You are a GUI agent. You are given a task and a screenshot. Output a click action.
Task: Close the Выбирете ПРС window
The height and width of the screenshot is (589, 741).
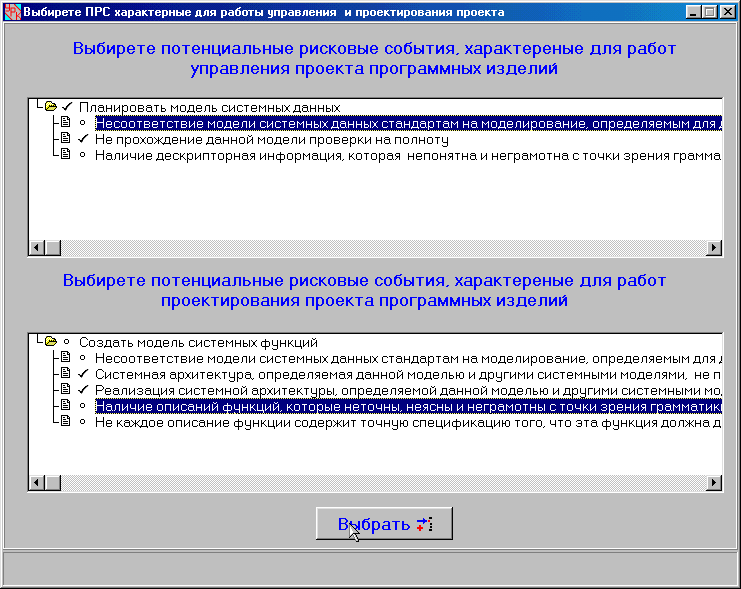tap(727, 12)
